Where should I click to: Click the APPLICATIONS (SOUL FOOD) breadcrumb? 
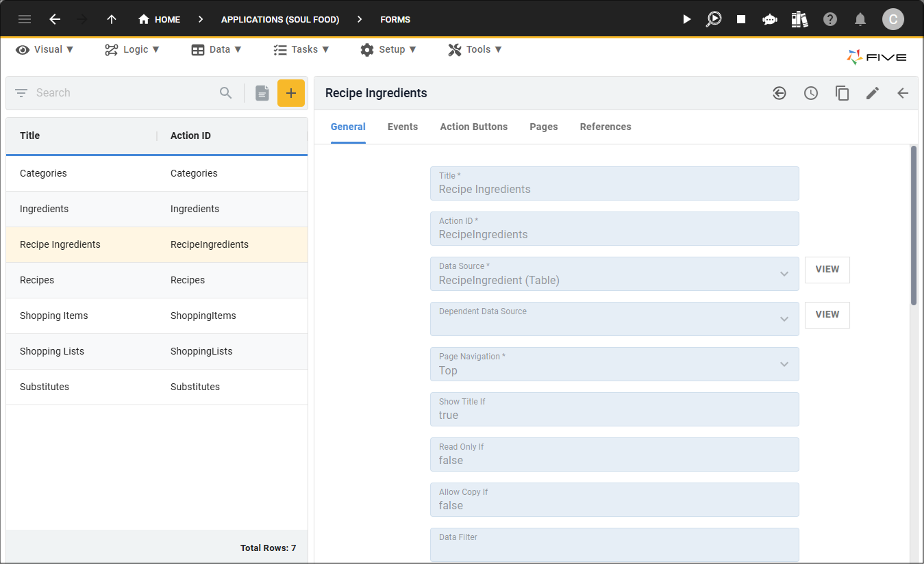click(280, 19)
